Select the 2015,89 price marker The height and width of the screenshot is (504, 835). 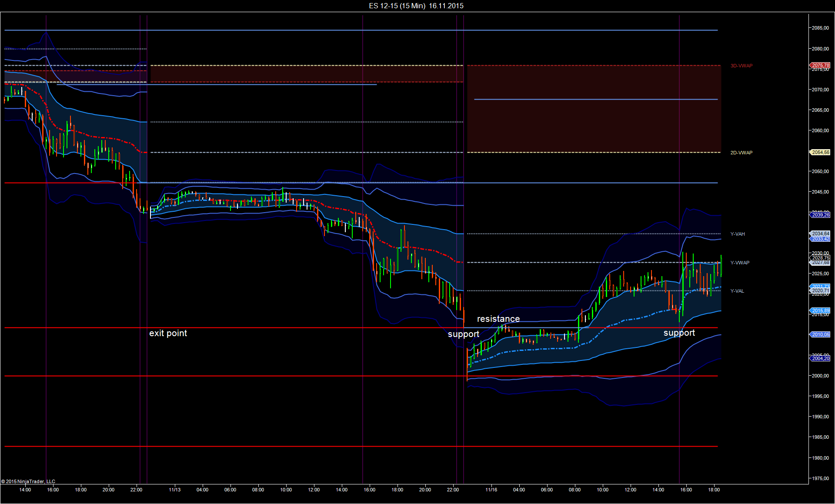point(820,310)
